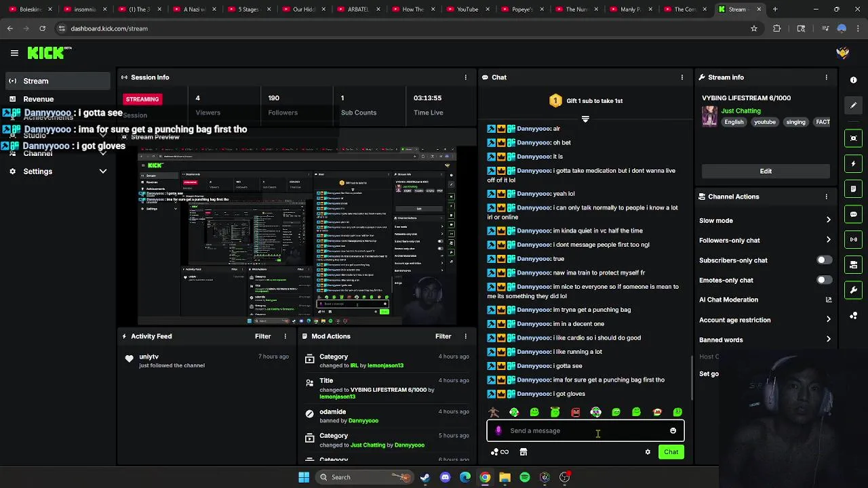Click the Just Chatting category link
868x488 pixels.
[x=741, y=110]
